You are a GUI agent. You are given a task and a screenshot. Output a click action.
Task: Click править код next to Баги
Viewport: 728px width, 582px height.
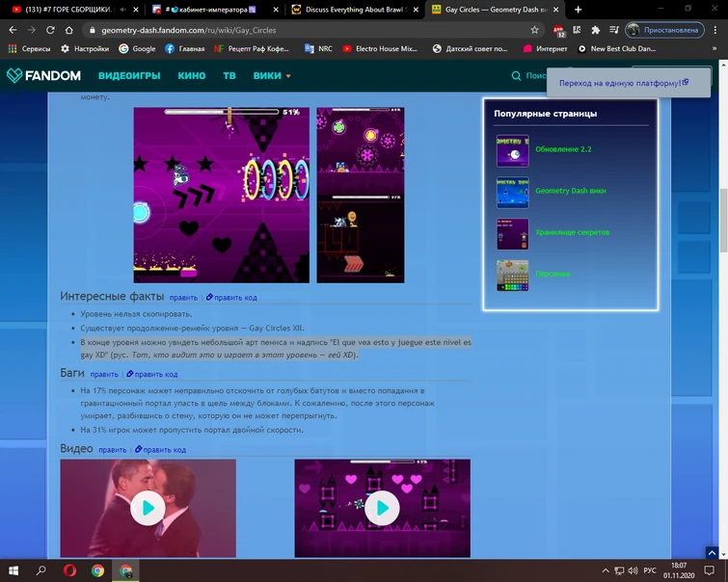(x=151, y=374)
